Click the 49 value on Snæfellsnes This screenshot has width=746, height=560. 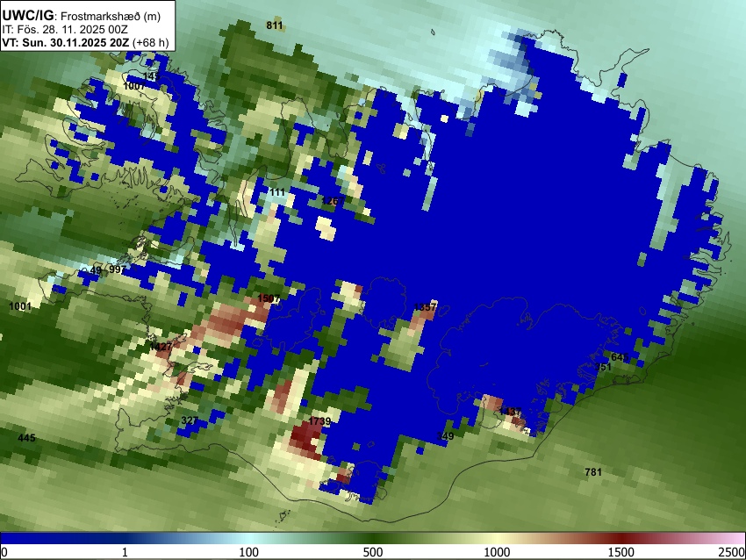(x=96, y=270)
